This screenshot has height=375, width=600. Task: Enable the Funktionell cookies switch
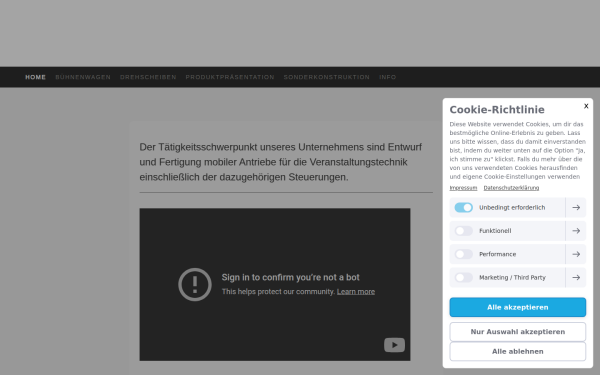(x=463, y=231)
